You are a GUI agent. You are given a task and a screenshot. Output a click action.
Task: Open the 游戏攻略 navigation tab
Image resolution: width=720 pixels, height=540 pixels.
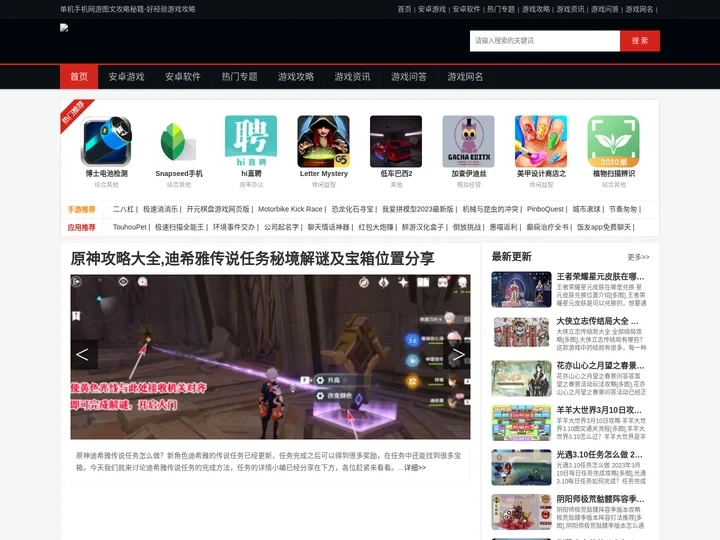pyautogui.click(x=296, y=77)
